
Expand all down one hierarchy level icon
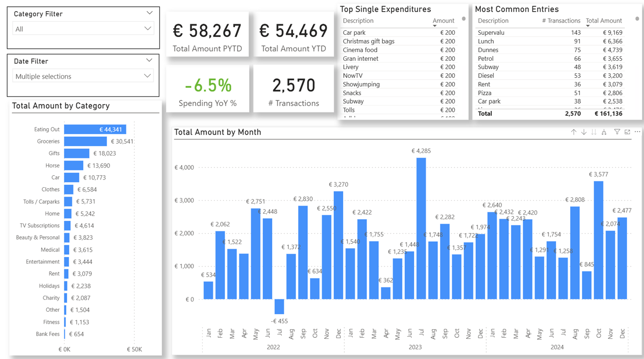tap(604, 132)
